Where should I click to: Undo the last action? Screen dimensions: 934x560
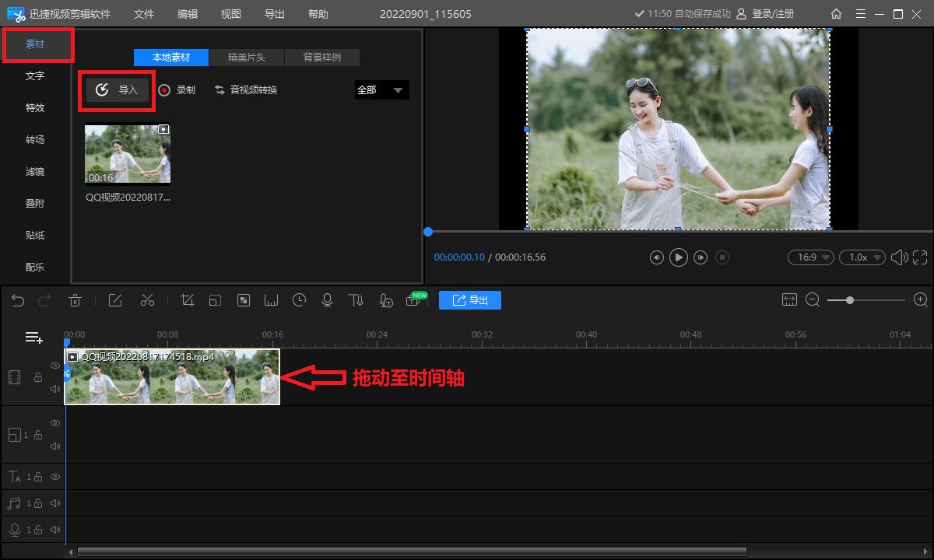[18, 300]
